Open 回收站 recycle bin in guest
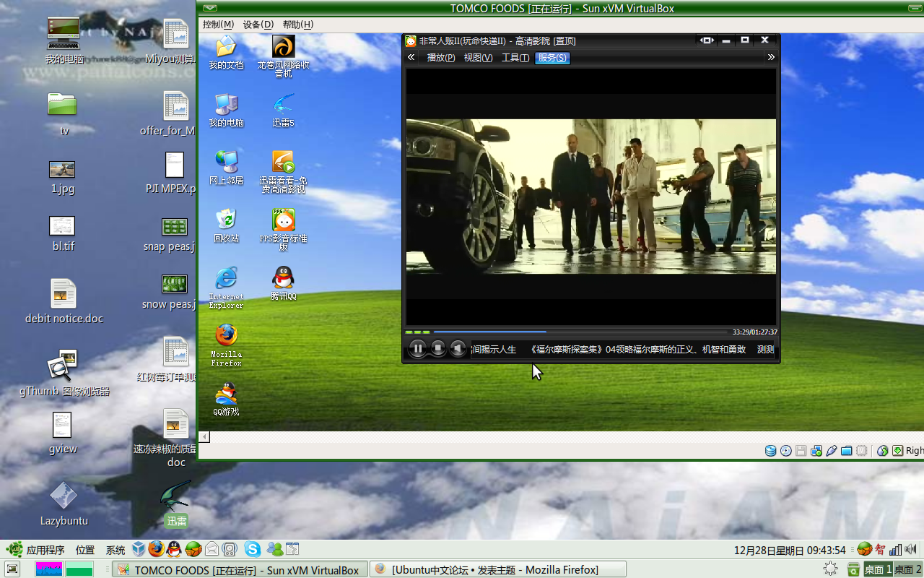This screenshot has width=924, height=578. [x=226, y=225]
